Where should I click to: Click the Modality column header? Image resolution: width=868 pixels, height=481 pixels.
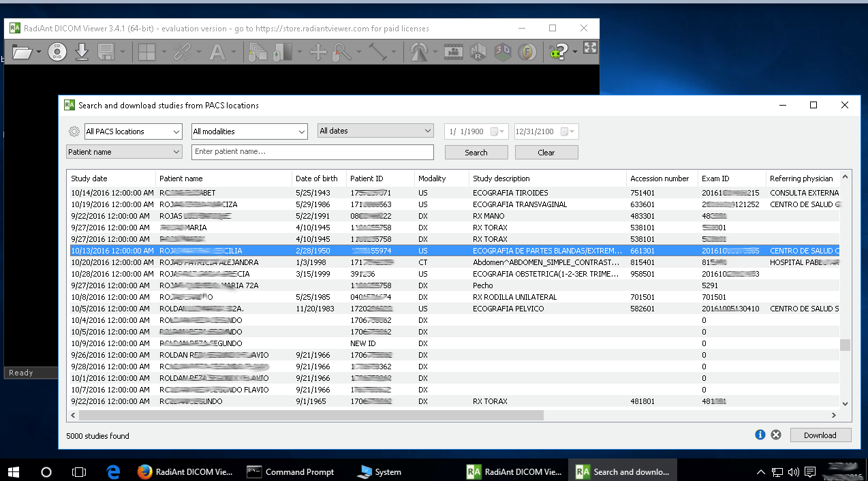point(441,179)
